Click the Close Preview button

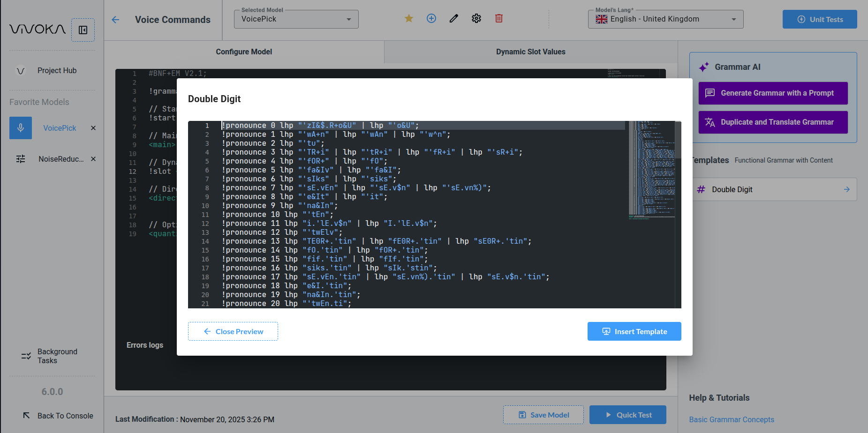[x=233, y=331]
